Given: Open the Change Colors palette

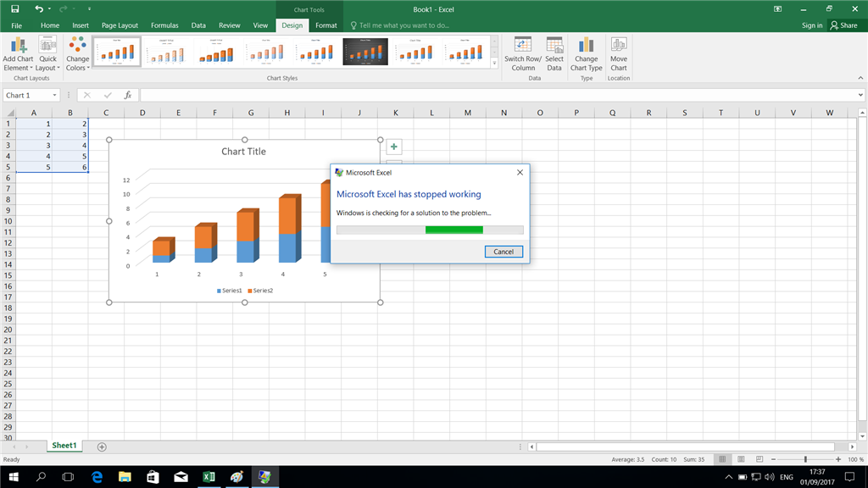Looking at the screenshot, I should [77, 53].
